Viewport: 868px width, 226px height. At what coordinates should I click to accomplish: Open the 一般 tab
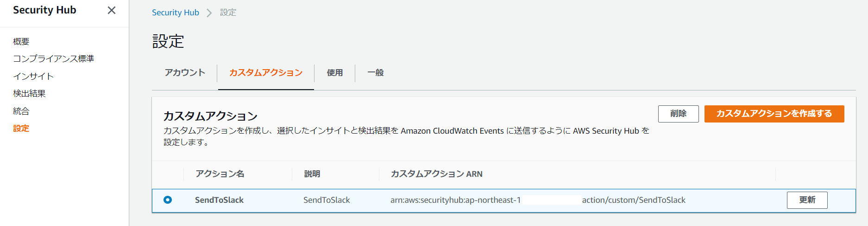376,72
